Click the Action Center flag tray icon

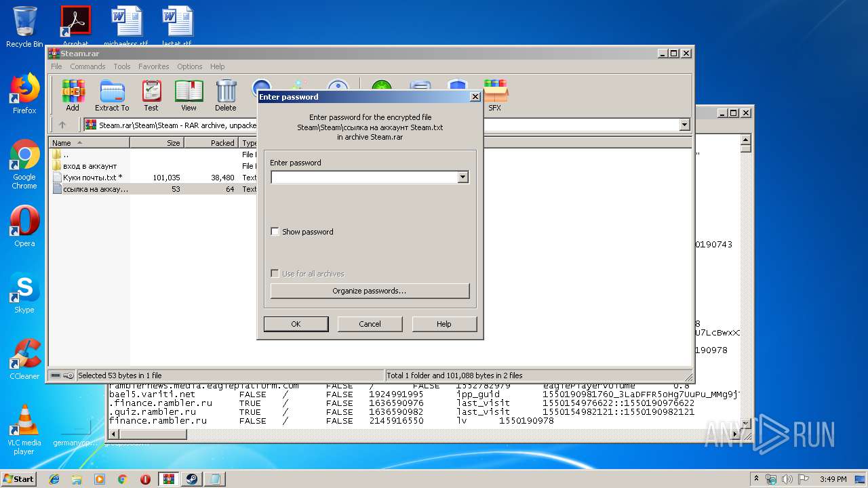pos(804,479)
